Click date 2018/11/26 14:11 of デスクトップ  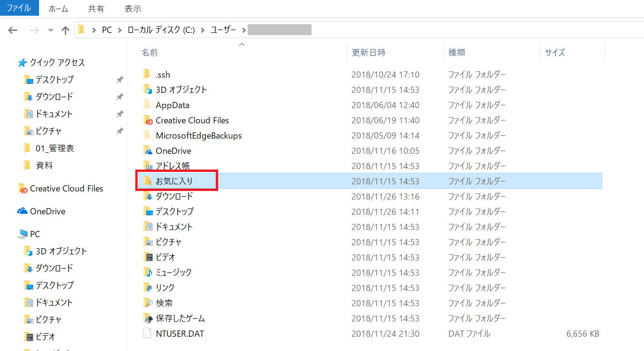pyautogui.click(x=385, y=212)
